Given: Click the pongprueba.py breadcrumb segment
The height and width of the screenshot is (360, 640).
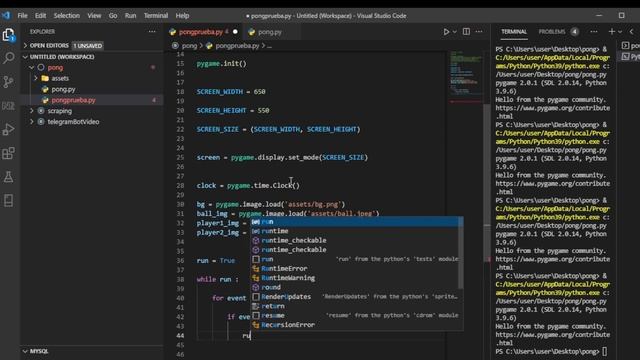Looking at the screenshot, I should pyautogui.click(x=237, y=46).
